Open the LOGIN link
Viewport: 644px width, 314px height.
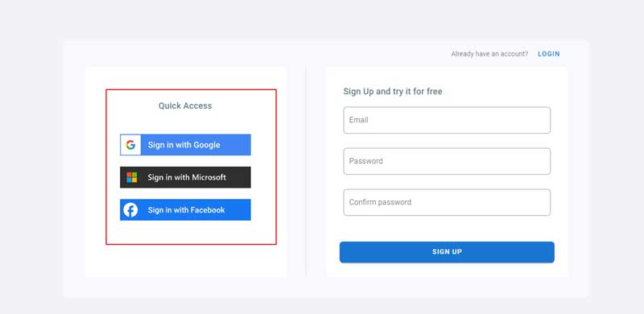[549, 54]
